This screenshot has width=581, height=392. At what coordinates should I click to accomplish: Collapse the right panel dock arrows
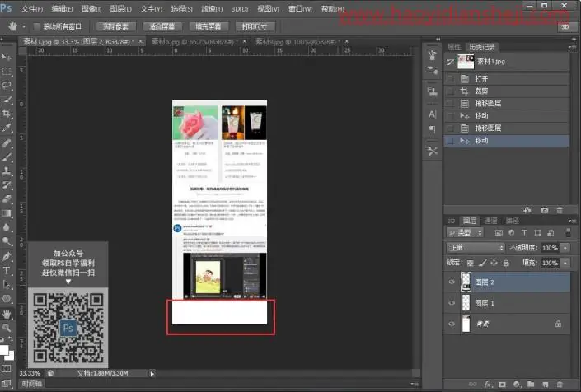pyautogui.click(x=574, y=39)
